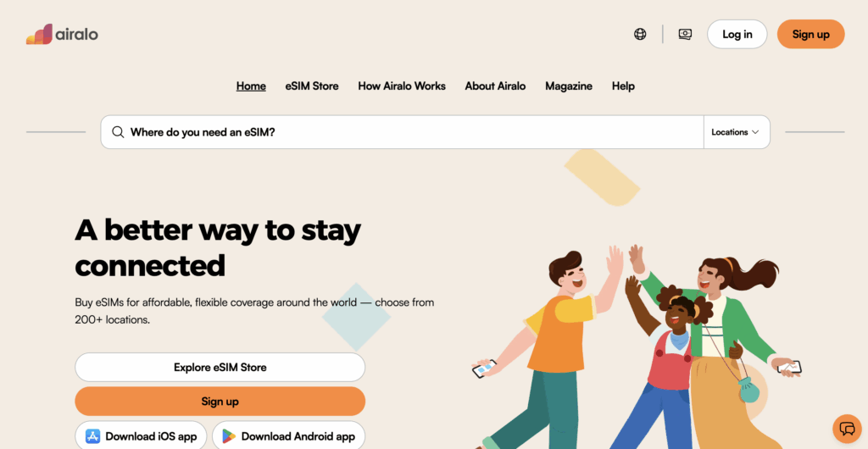Click the header Sign up button

(x=810, y=34)
